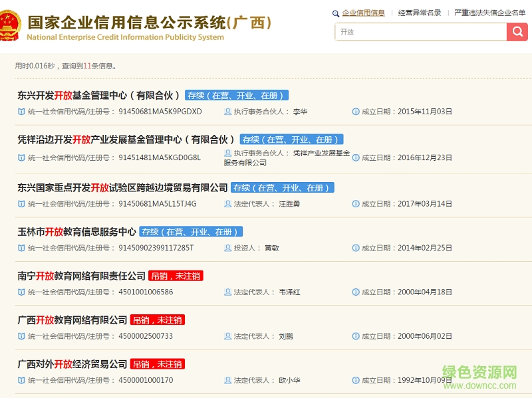Select the code text 91451481MA5KGD0G8L
Image resolution: width=532 pixels, height=398 pixels.
(x=160, y=157)
